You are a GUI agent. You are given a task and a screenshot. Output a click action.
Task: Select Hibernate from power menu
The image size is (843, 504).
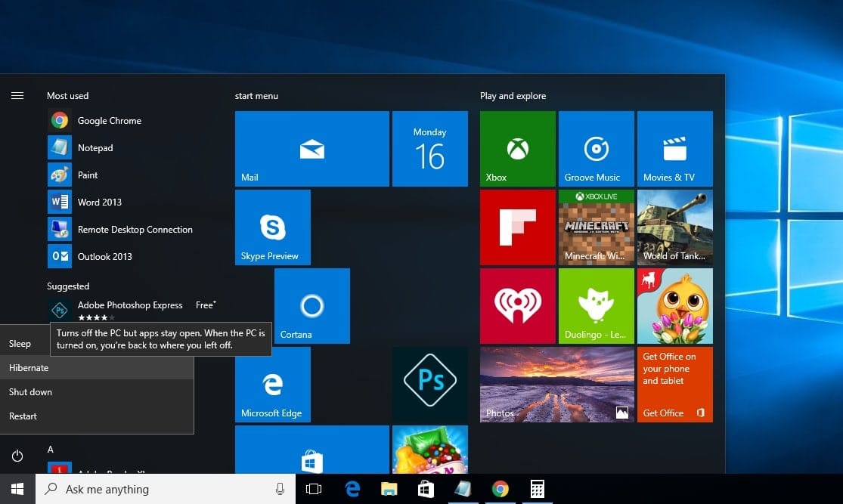pos(97,367)
